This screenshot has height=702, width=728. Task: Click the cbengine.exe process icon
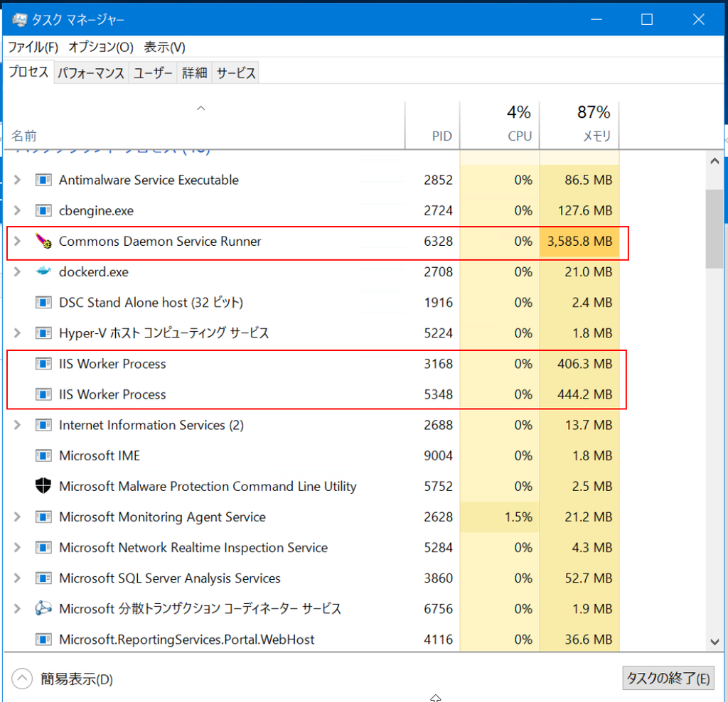point(43,210)
